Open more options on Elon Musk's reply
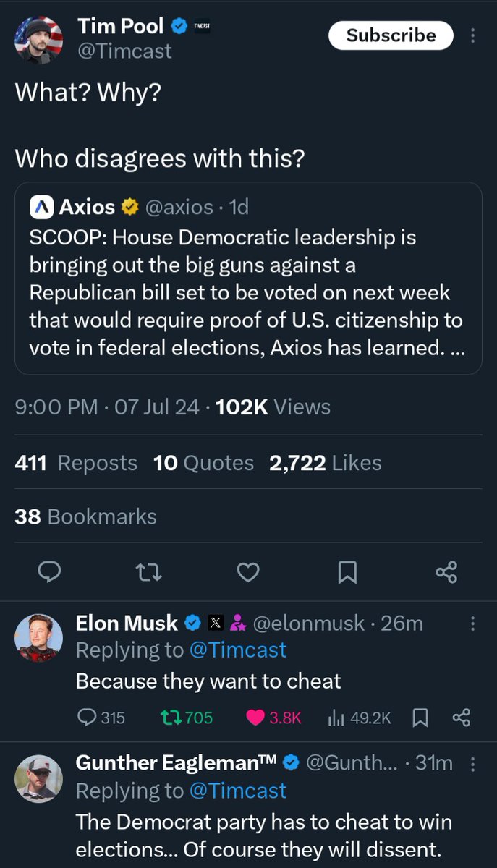 point(472,623)
